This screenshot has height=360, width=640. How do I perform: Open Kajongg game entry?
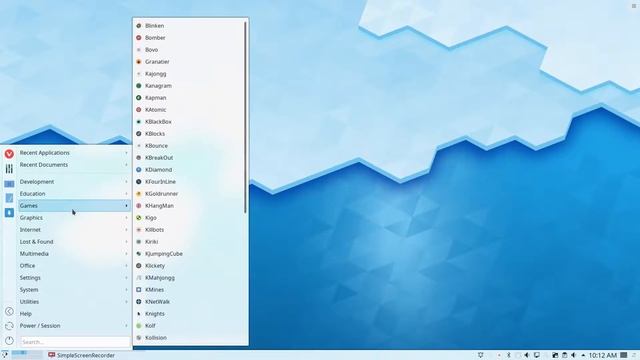click(189, 74)
